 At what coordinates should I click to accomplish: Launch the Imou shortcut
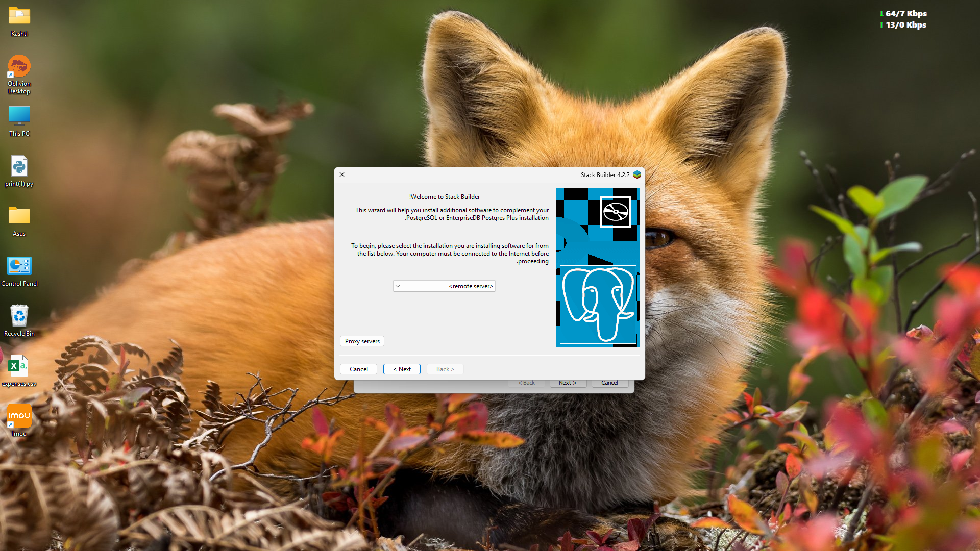[19, 416]
